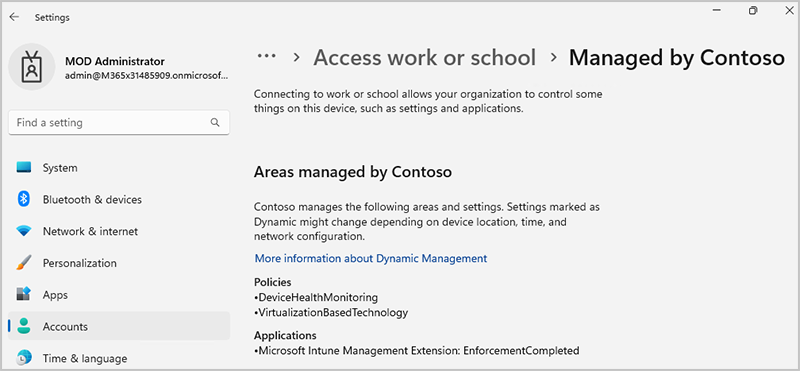
Task: Select Microsoft Intune Management Extension entry
Action: pyautogui.click(x=417, y=351)
